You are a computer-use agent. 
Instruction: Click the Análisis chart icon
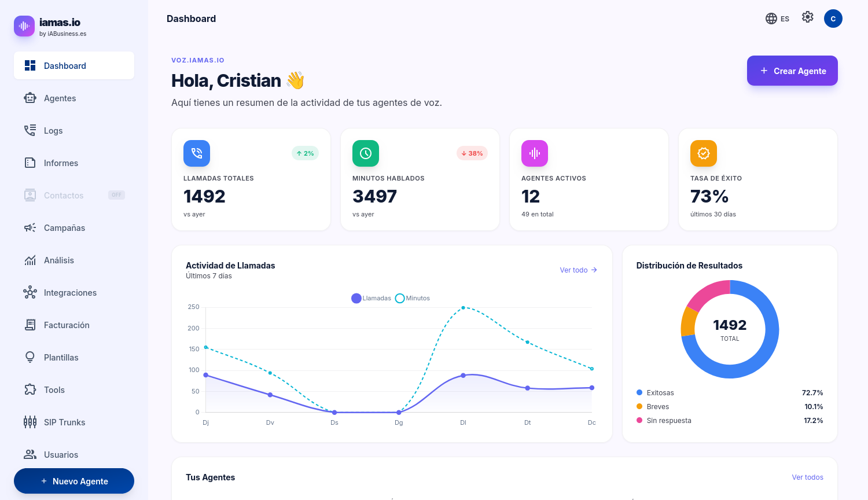30,260
